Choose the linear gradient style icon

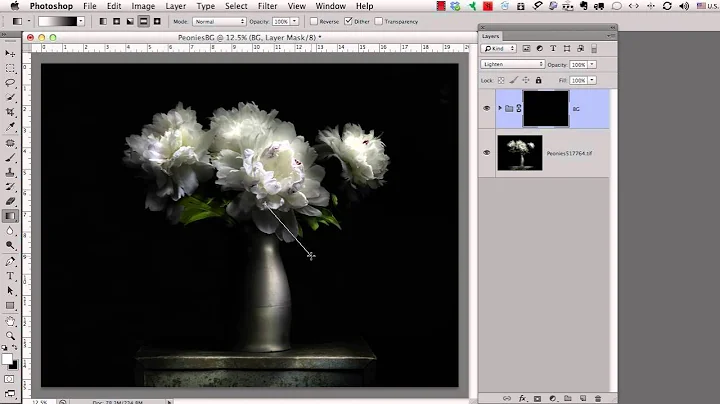coord(103,21)
